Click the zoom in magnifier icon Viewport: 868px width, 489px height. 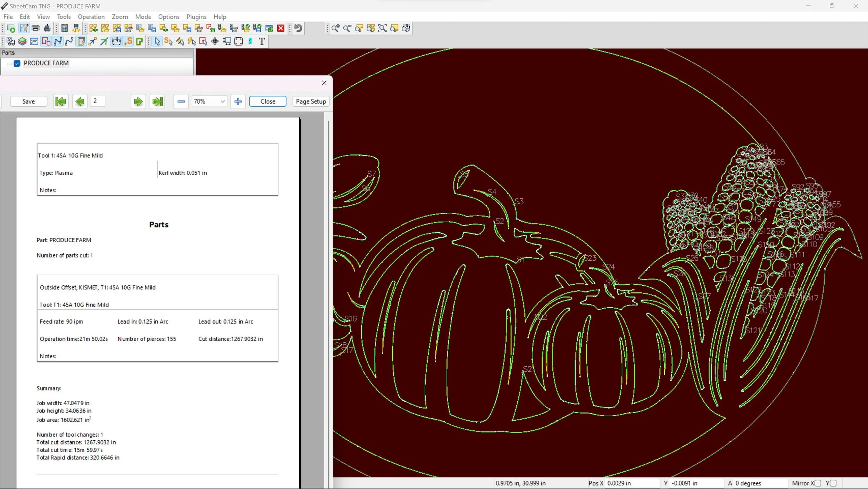tap(335, 28)
